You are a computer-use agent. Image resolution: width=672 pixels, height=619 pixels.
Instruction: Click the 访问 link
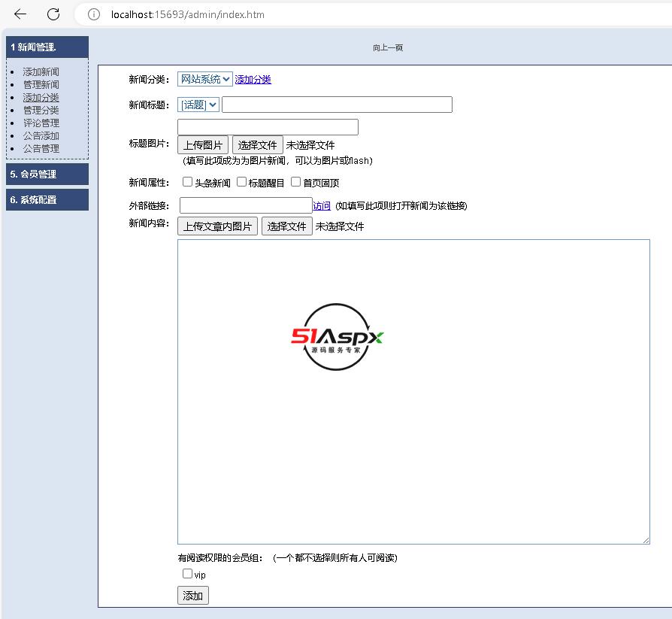(322, 206)
